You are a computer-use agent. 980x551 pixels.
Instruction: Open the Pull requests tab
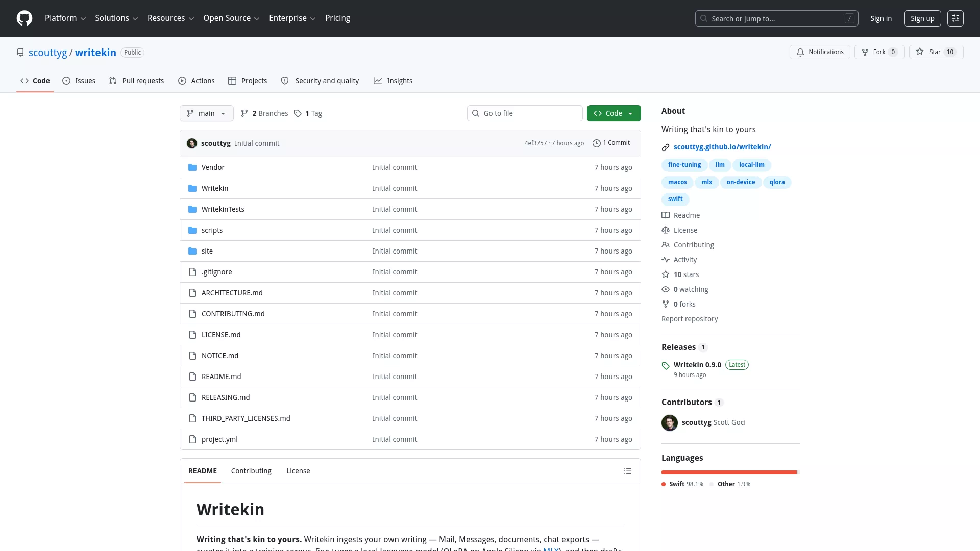tap(136, 81)
